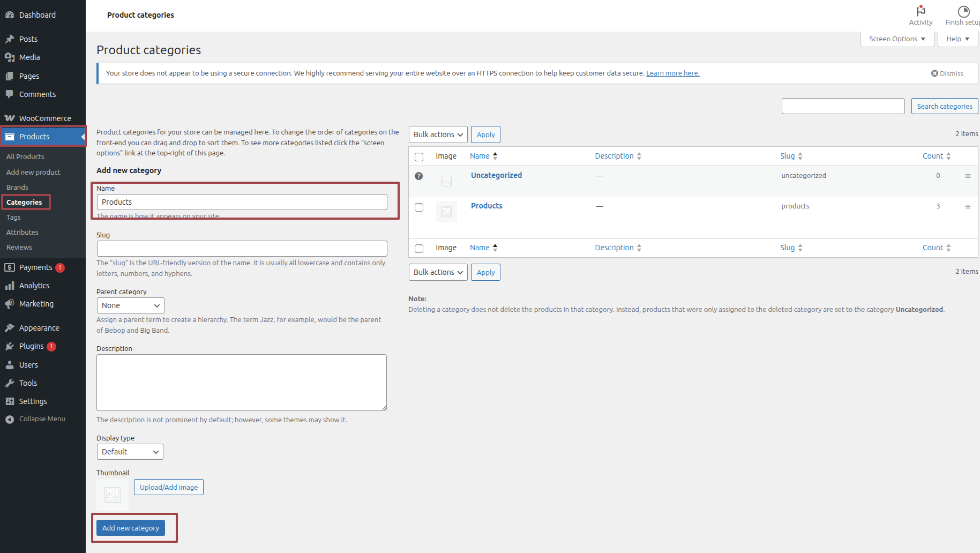Open the Activity flag icon
This screenshot has height=553, width=980.
pyautogui.click(x=921, y=11)
